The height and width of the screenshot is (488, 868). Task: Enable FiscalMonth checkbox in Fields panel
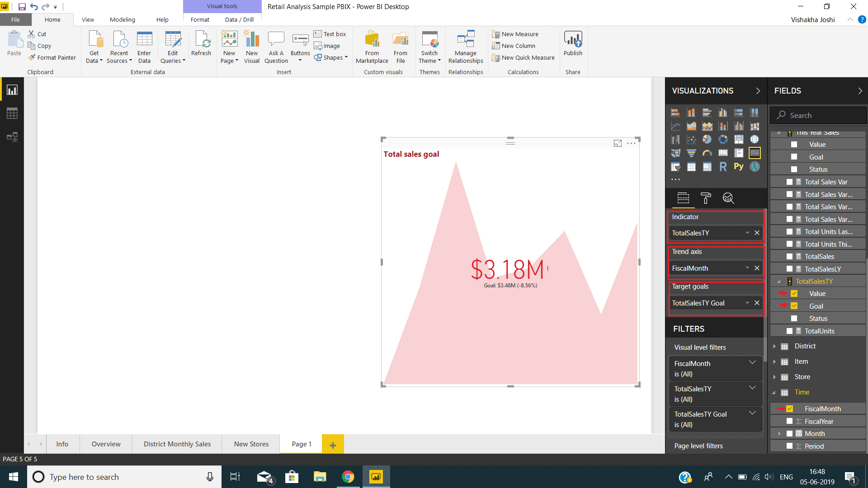coord(789,408)
